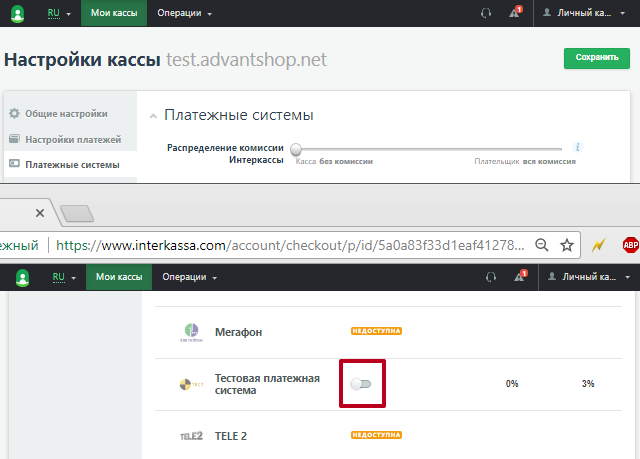Screen dimensions: 640x459
Task: Click the green Interkassa logo in the lower window
Action: click(22, 277)
